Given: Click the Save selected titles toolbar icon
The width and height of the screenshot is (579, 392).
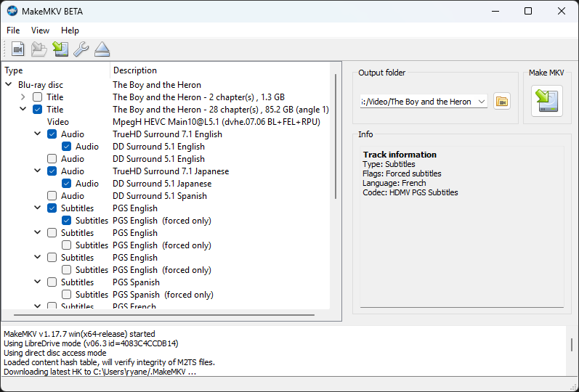Looking at the screenshot, I should coord(60,49).
